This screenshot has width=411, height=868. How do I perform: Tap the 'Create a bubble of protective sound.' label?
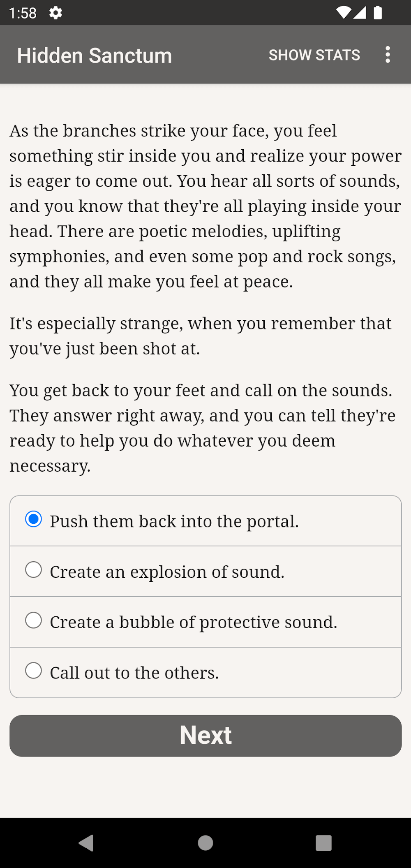(194, 623)
